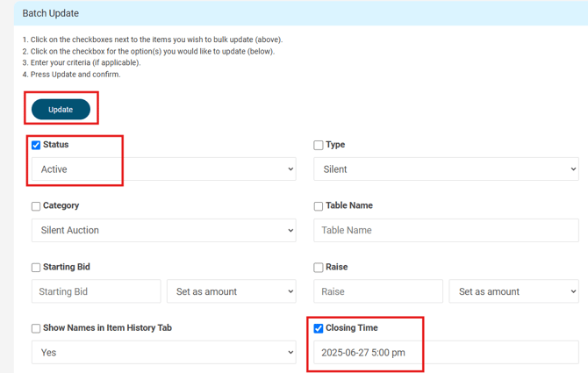Click into the Table Name text field
Screen dimensions: 588x373
pos(446,230)
